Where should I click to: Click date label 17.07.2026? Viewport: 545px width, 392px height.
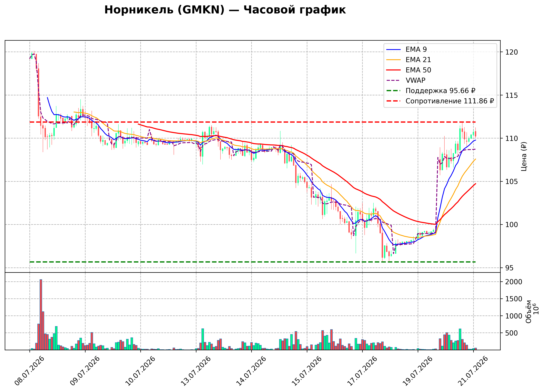[x=362, y=371]
